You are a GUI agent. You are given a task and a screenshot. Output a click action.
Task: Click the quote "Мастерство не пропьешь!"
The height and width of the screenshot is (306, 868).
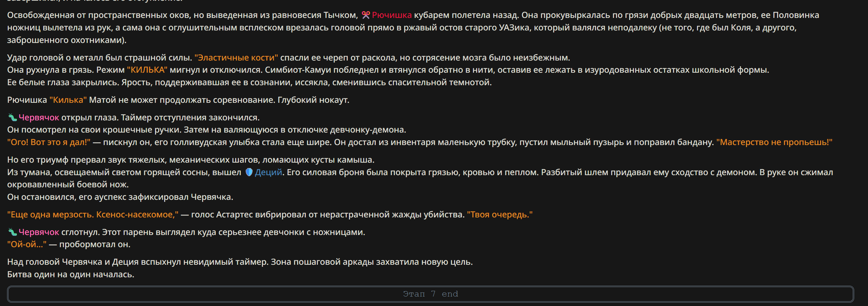point(774,142)
